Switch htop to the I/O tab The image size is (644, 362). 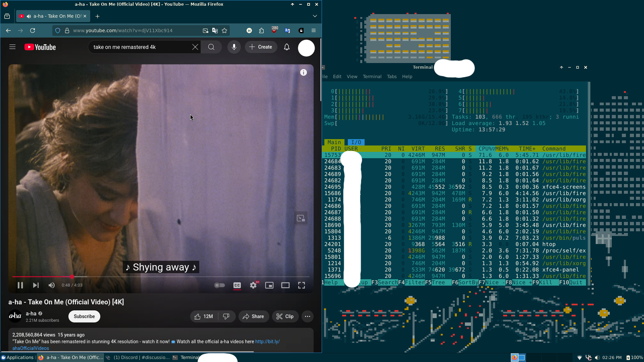click(356, 142)
